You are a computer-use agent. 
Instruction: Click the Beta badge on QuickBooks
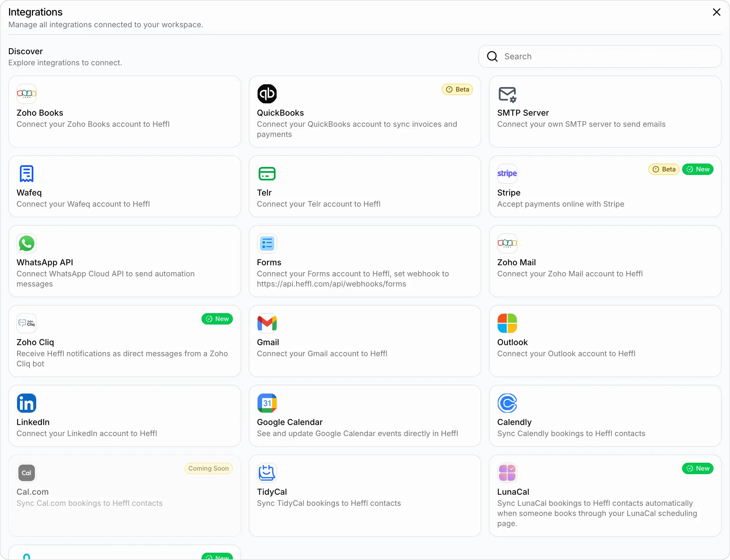[x=457, y=89]
